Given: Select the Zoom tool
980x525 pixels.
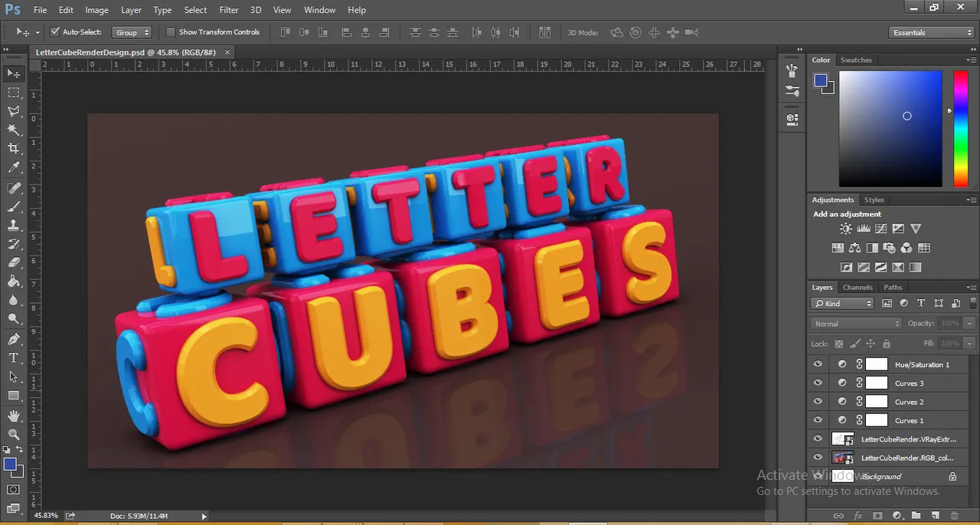Looking at the screenshot, I should (14, 434).
